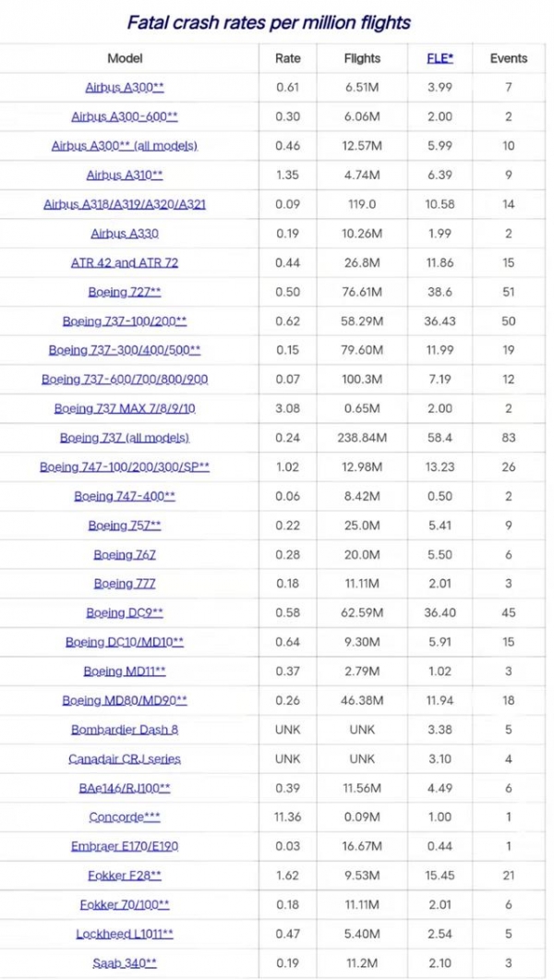Open the Boeing 727** link
Screen dimensions: 554x980
point(125,292)
